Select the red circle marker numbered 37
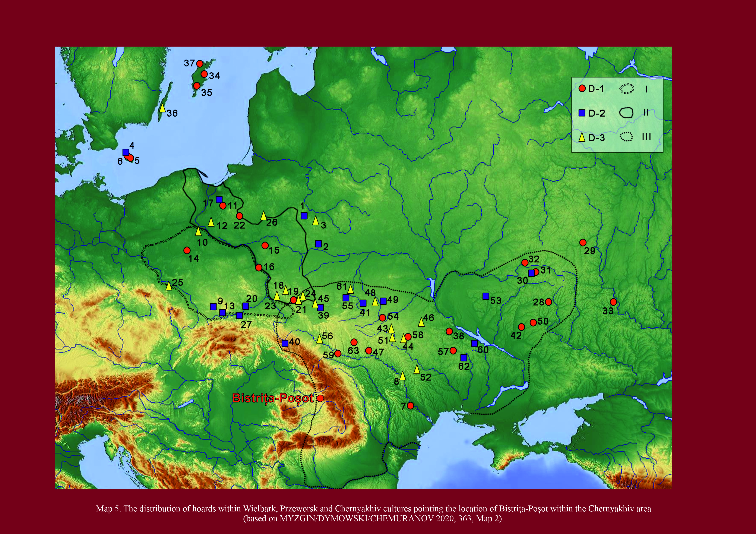 pos(200,64)
